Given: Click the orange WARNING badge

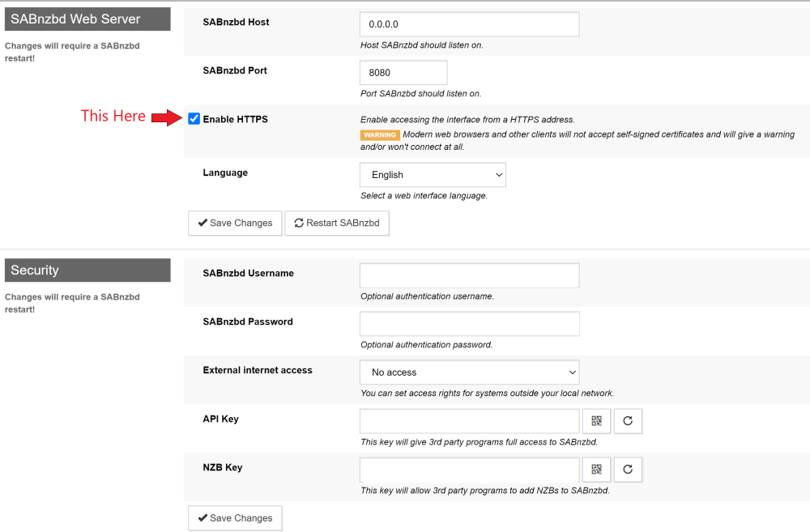Looking at the screenshot, I should point(380,134).
